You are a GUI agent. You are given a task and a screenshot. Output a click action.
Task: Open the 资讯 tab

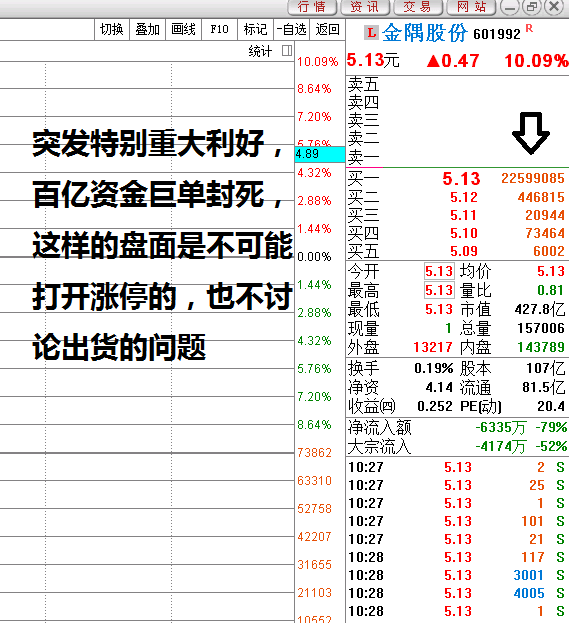click(365, 7)
